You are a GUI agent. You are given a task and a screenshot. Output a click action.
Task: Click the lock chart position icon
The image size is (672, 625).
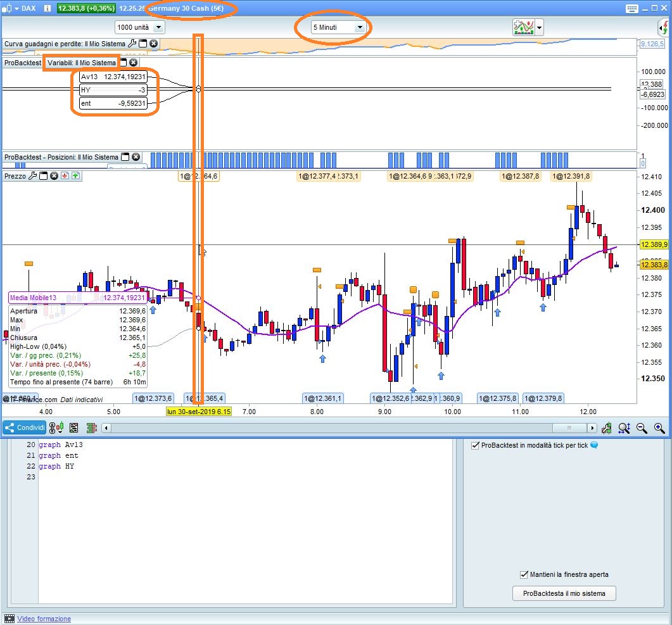click(x=606, y=427)
